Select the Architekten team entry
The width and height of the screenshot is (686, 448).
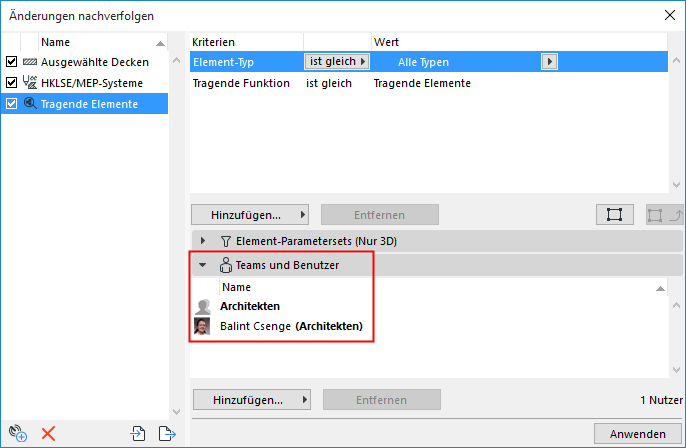(x=250, y=306)
